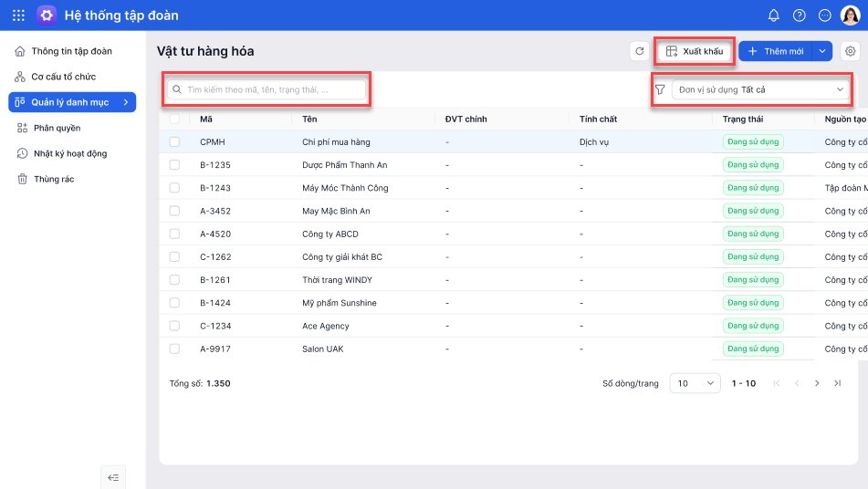Screen dimensions: 868x489
Task: Click the notification bell icon
Action: (x=774, y=16)
